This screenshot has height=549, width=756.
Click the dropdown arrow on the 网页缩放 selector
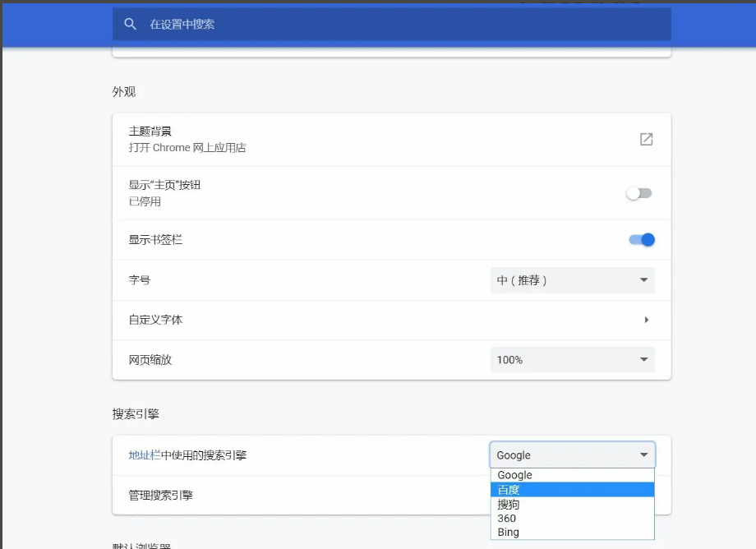644,359
